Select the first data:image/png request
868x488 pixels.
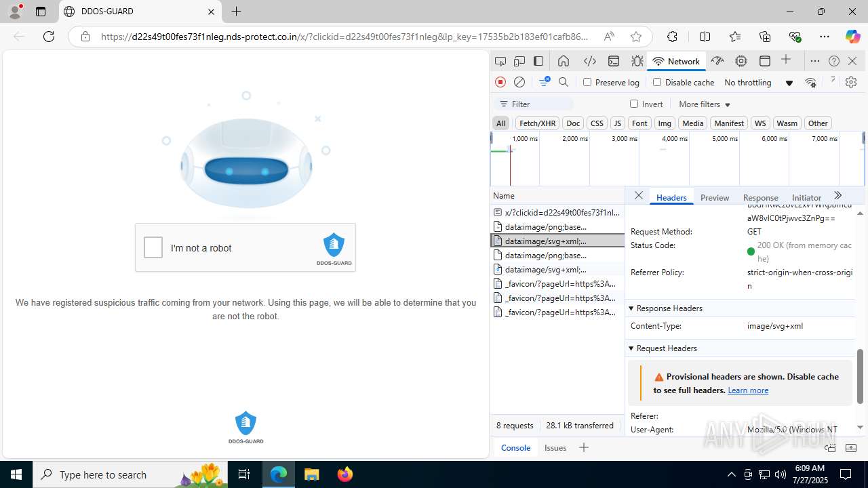tap(557, 226)
